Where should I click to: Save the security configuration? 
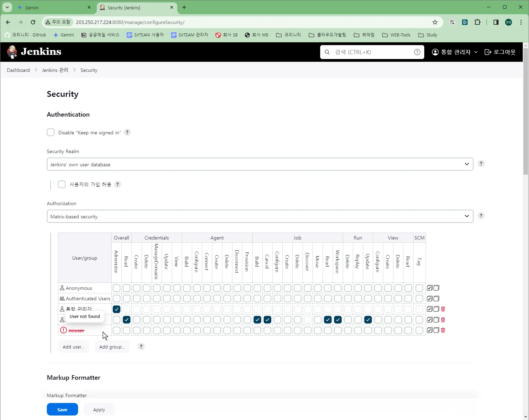tap(62, 410)
